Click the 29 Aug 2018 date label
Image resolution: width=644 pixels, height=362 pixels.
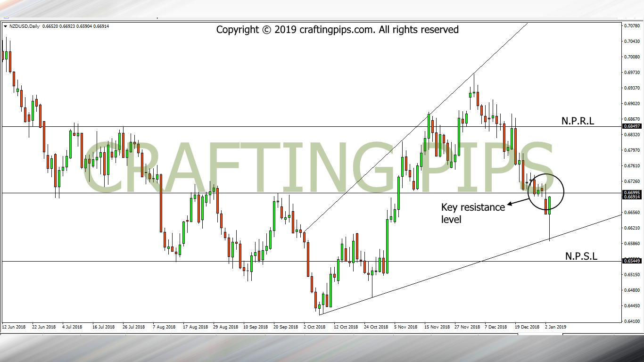click(225, 326)
